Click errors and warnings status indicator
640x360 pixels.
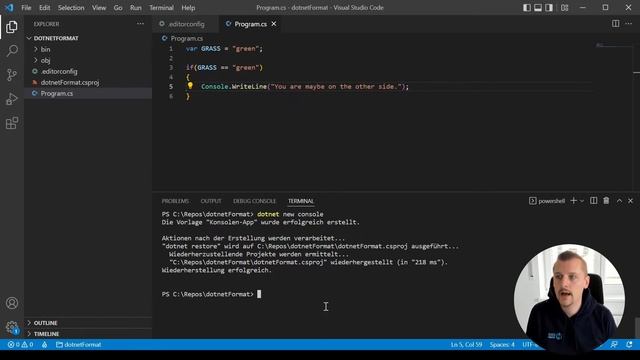[x=20, y=344]
